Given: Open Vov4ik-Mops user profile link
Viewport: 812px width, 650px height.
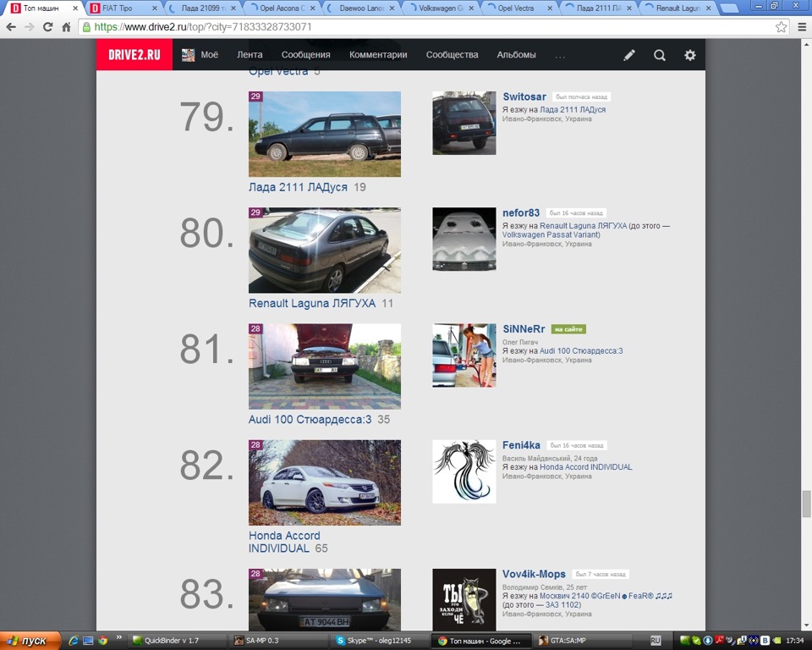Looking at the screenshot, I should [x=534, y=574].
